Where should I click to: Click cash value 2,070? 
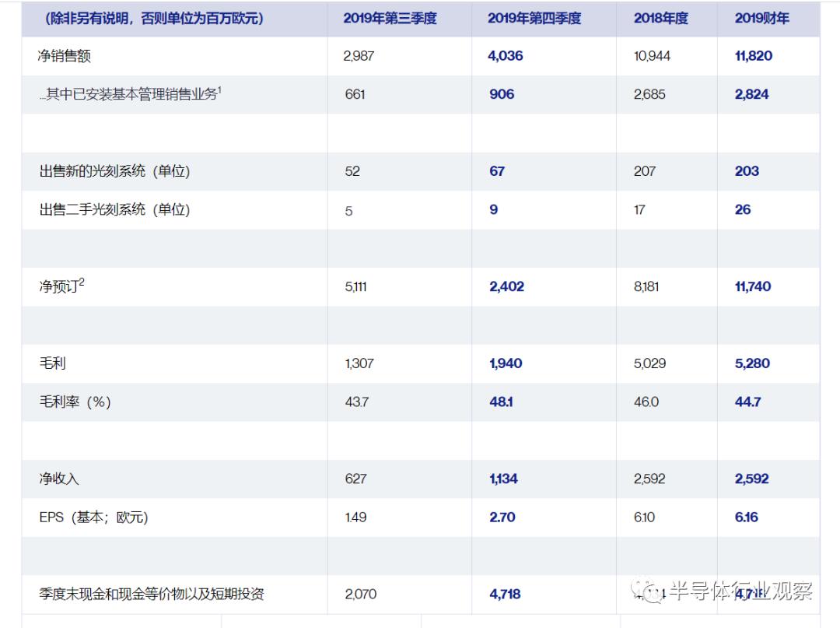coord(361,595)
